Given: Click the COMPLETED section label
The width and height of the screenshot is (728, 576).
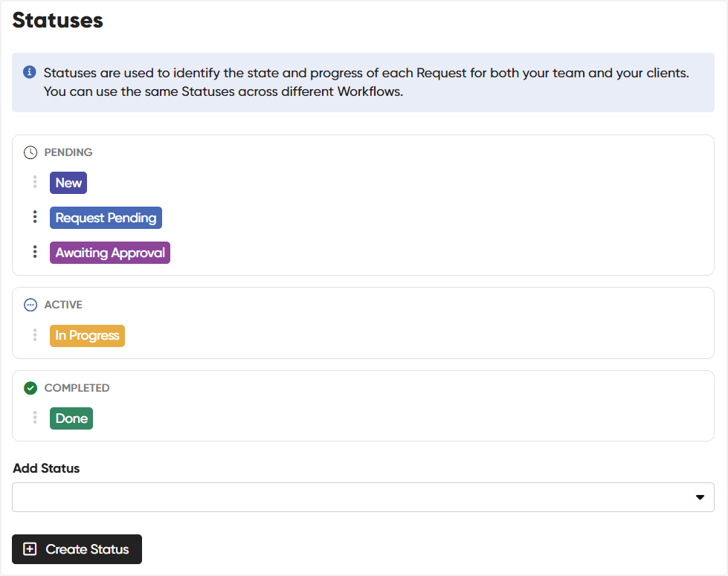Looking at the screenshot, I should [x=77, y=388].
